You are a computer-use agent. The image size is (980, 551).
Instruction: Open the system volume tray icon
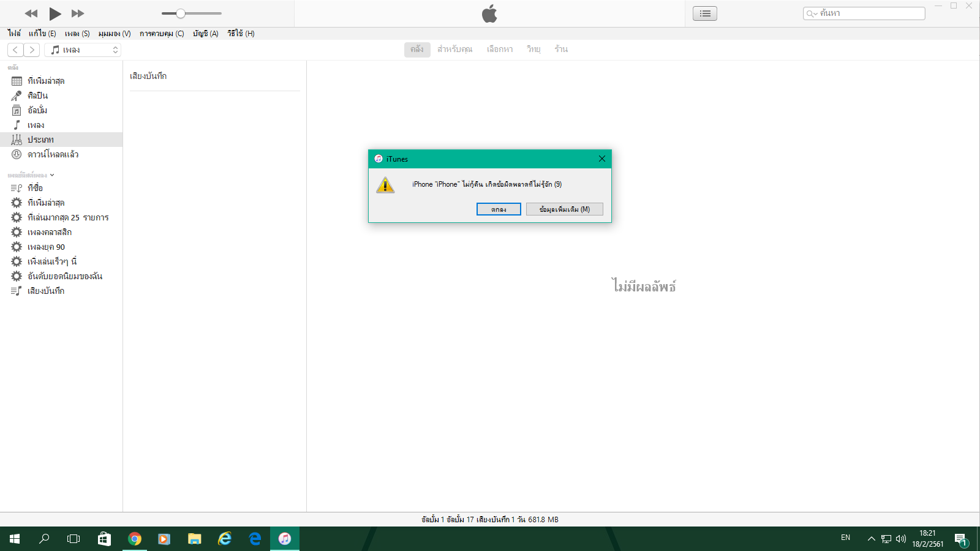901,539
